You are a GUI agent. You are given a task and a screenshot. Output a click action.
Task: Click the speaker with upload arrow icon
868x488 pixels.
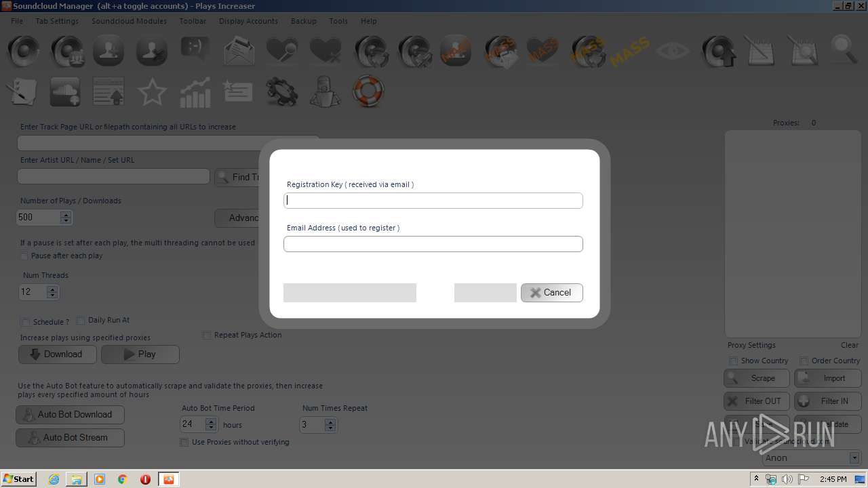[718, 52]
